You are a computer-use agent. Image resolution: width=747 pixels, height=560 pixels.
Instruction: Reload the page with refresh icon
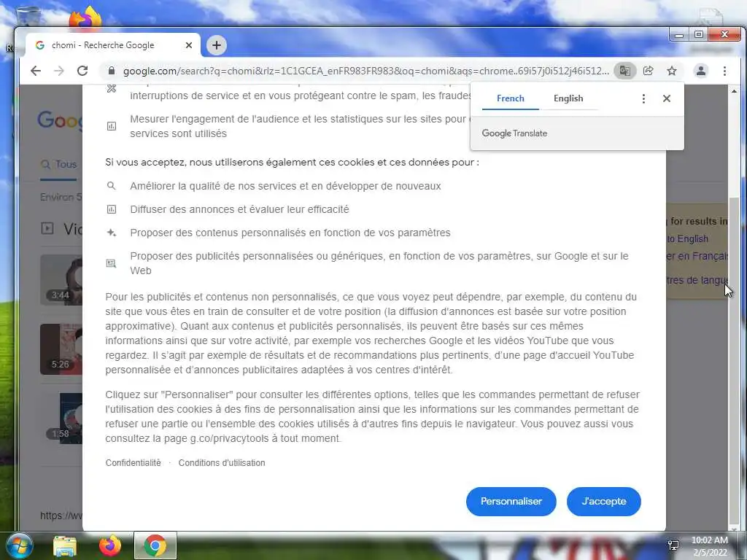click(x=82, y=71)
